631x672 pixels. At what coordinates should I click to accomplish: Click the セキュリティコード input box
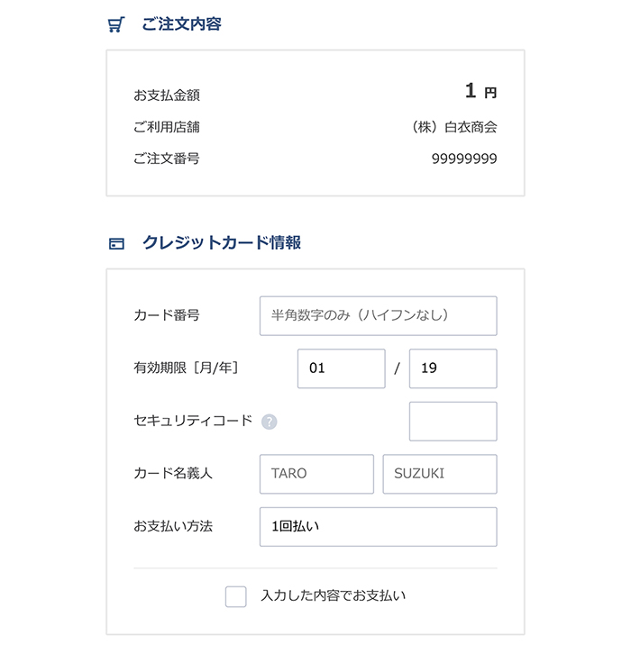point(453,422)
